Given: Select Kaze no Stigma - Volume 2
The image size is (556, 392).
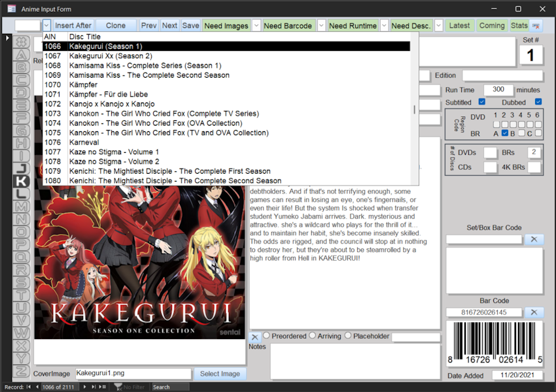Looking at the screenshot, I should [226, 161].
